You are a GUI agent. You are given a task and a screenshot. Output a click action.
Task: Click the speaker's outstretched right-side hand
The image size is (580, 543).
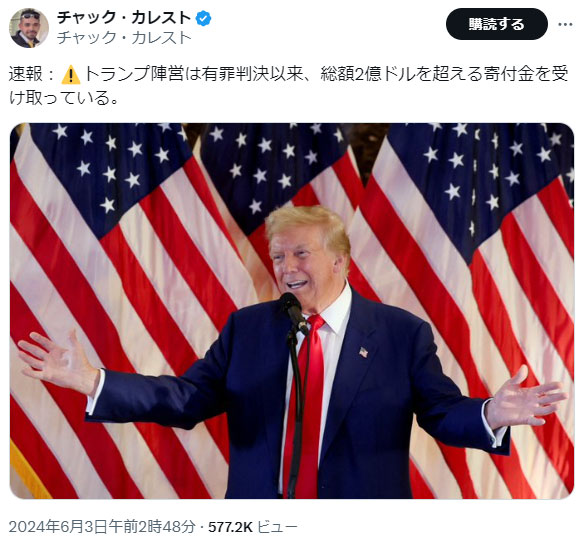[525, 399]
